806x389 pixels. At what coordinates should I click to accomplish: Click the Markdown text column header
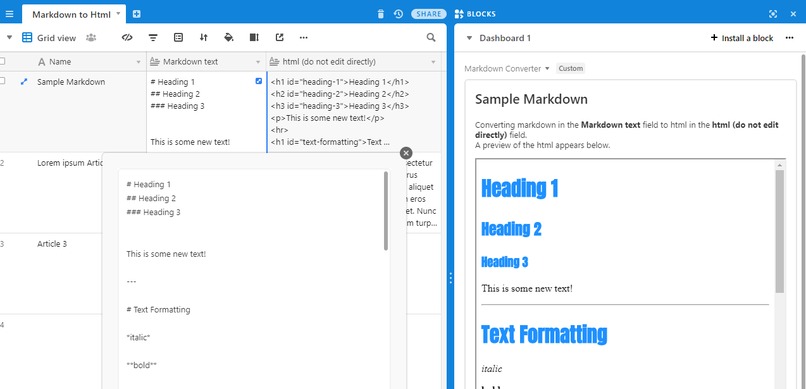(x=206, y=62)
